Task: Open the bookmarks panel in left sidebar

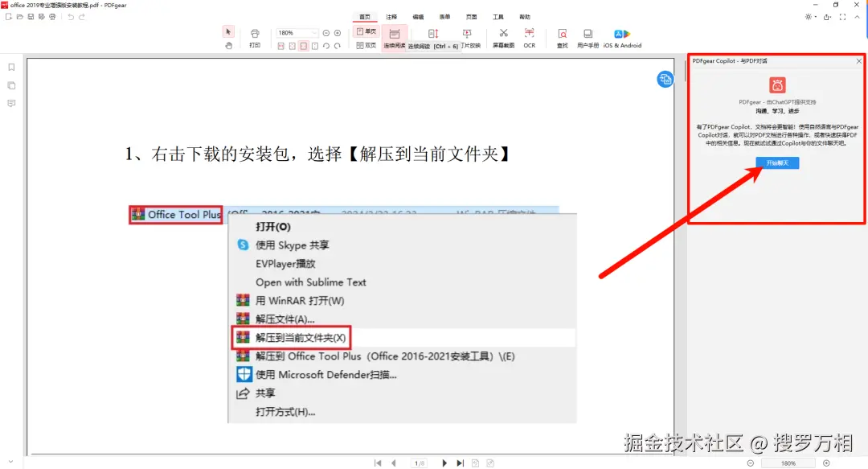Action: 11,67
